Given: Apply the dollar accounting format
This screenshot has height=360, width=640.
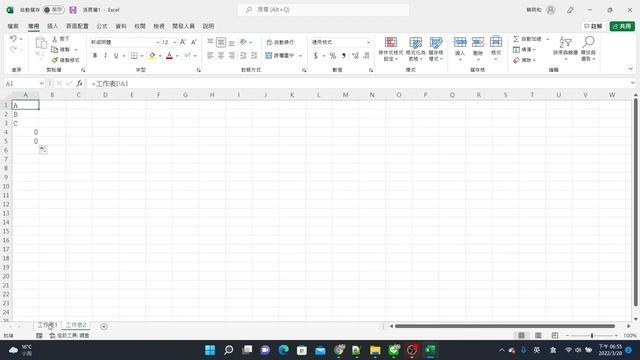Looking at the screenshot, I should pos(316,56).
